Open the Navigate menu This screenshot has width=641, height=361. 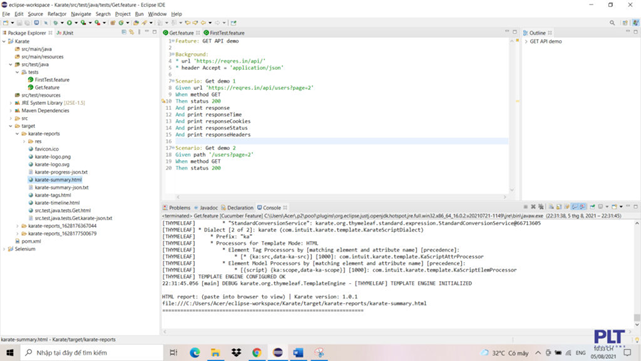point(81,14)
